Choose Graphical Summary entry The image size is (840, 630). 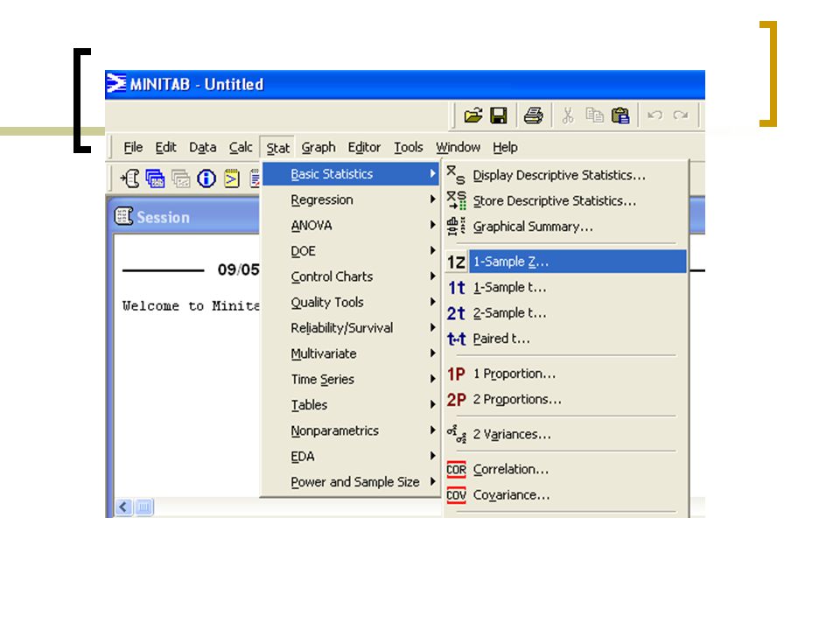tap(566, 226)
